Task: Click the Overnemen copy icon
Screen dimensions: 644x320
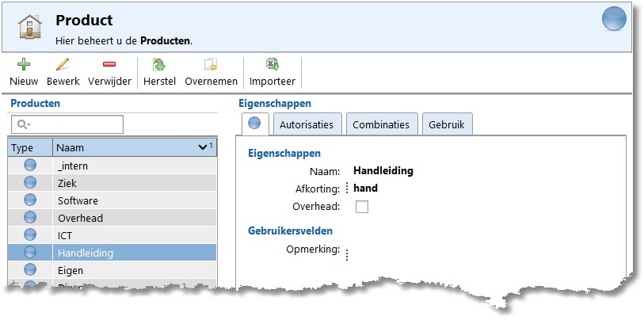Action: coord(211,66)
